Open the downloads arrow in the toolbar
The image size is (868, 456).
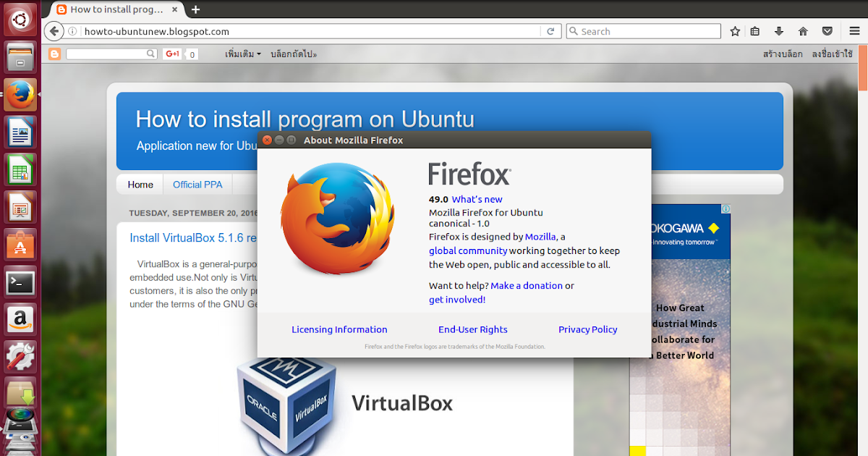click(x=778, y=31)
